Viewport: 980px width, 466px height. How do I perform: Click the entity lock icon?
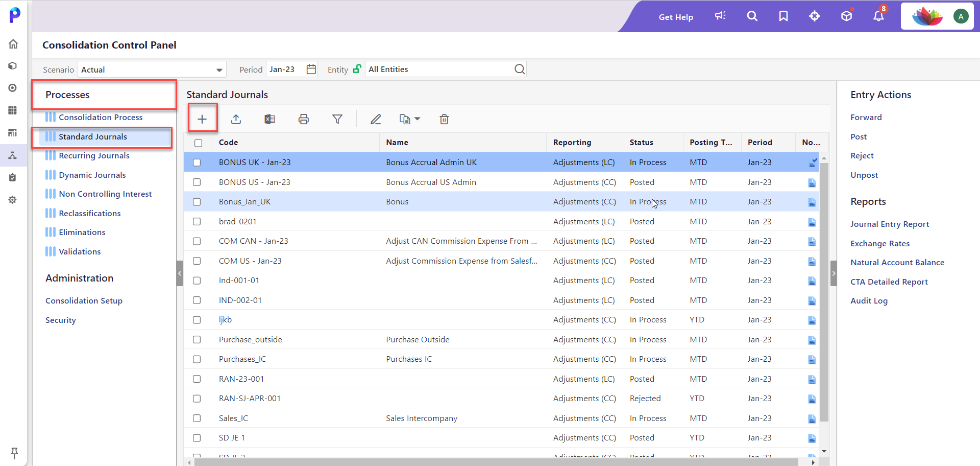pos(357,68)
